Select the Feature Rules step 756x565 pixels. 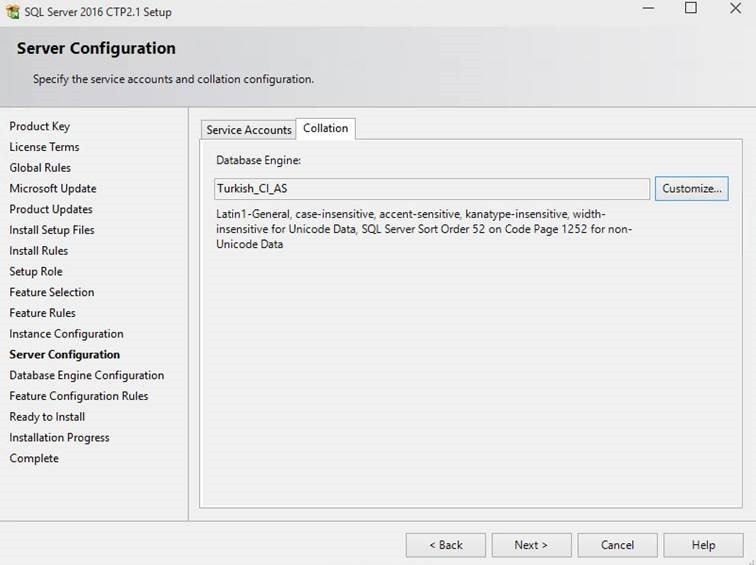click(x=42, y=313)
